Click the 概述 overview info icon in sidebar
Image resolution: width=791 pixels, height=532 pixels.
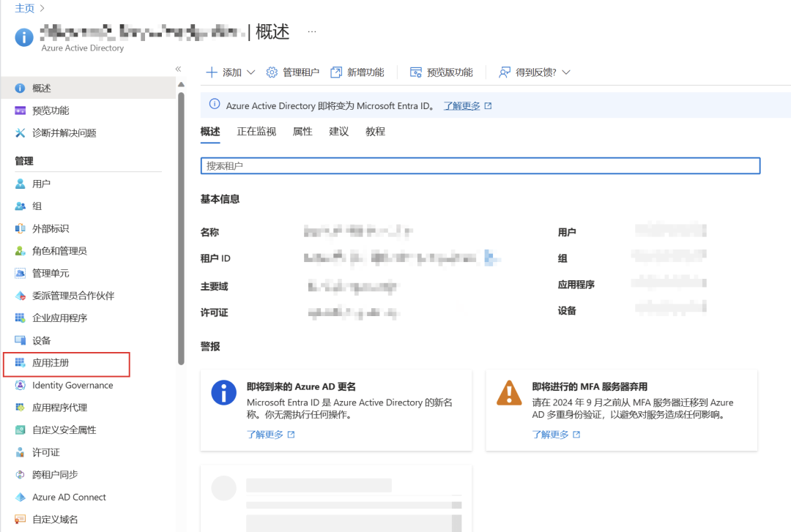pyautogui.click(x=20, y=89)
